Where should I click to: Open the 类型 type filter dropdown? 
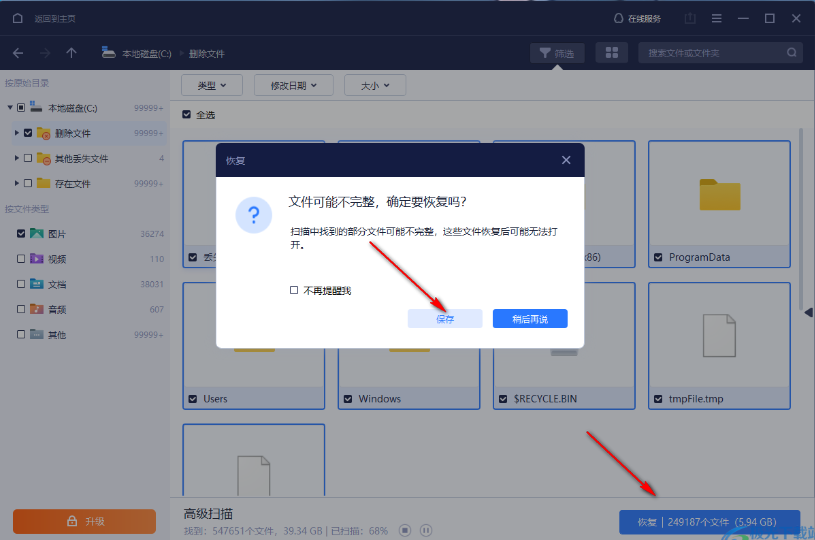212,85
